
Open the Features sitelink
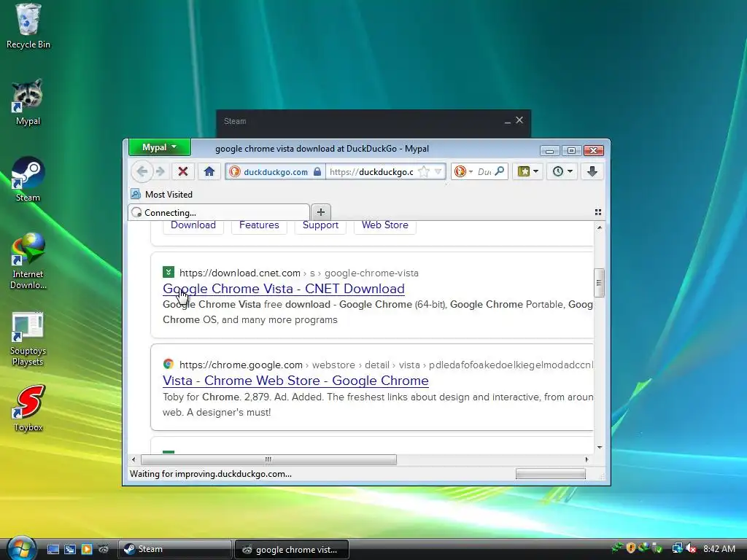pos(259,225)
